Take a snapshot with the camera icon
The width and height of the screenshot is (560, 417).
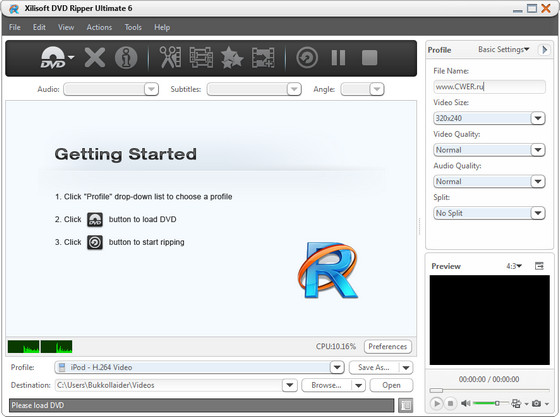[x=536, y=403]
